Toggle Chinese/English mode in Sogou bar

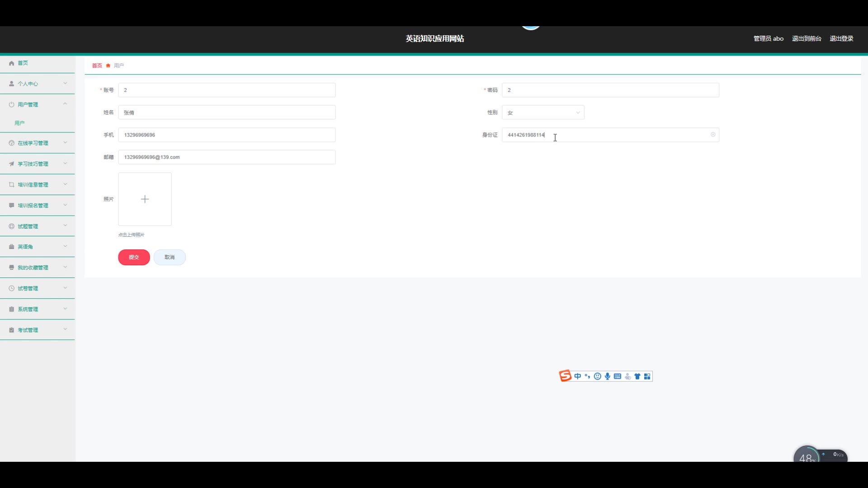[578, 376]
